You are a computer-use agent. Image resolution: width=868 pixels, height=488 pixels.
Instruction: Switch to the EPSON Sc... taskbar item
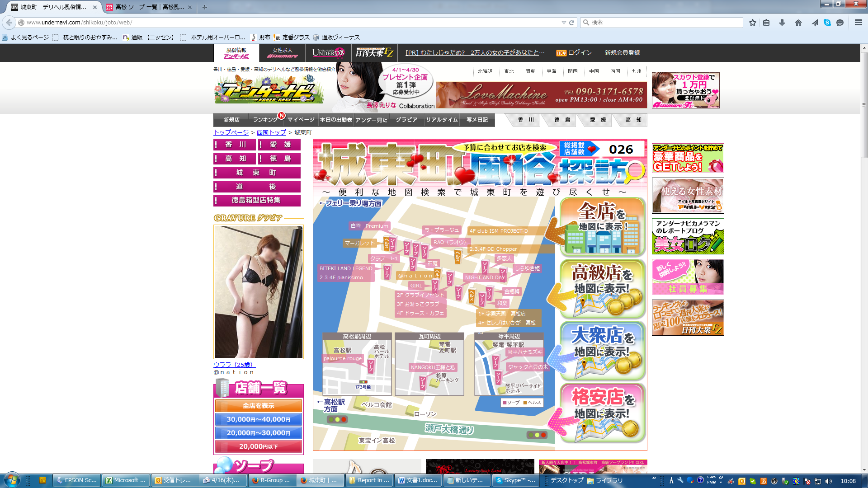[x=77, y=480]
